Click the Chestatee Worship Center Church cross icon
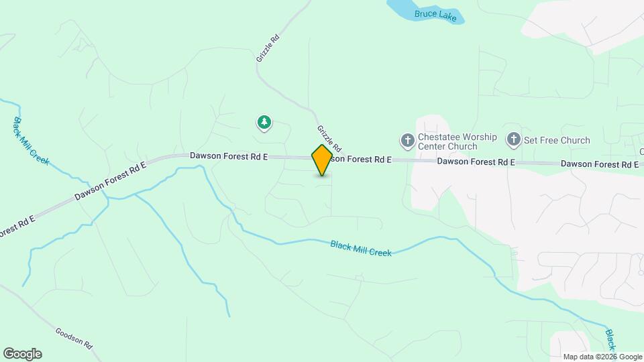The width and height of the screenshot is (644, 362). tap(407, 141)
